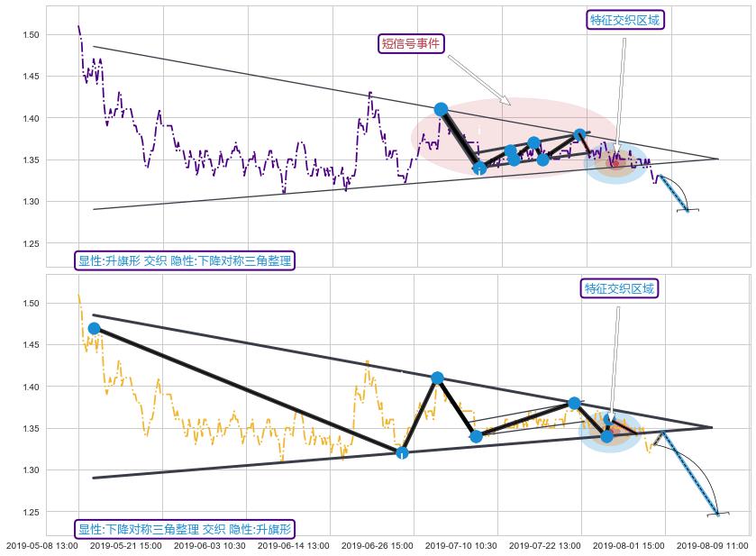Click the blue dashed forecast arrow in top chart
Image resolution: width=756 pixels, height=556 pixels.
(x=674, y=193)
